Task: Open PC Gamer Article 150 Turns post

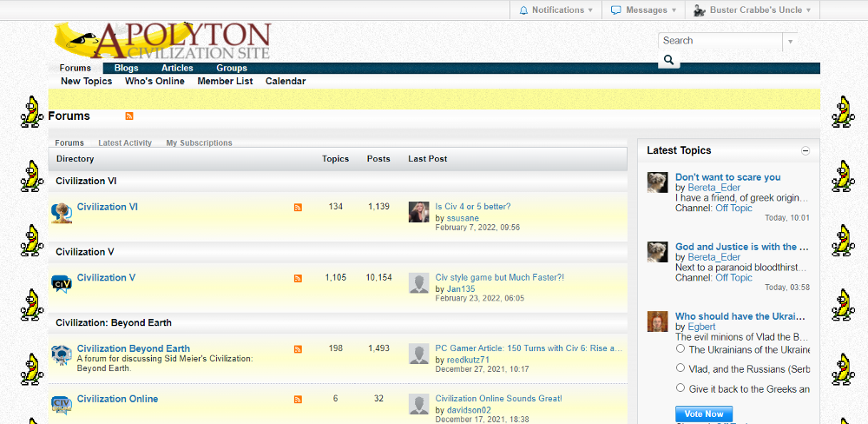Action: tap(529, 348)
